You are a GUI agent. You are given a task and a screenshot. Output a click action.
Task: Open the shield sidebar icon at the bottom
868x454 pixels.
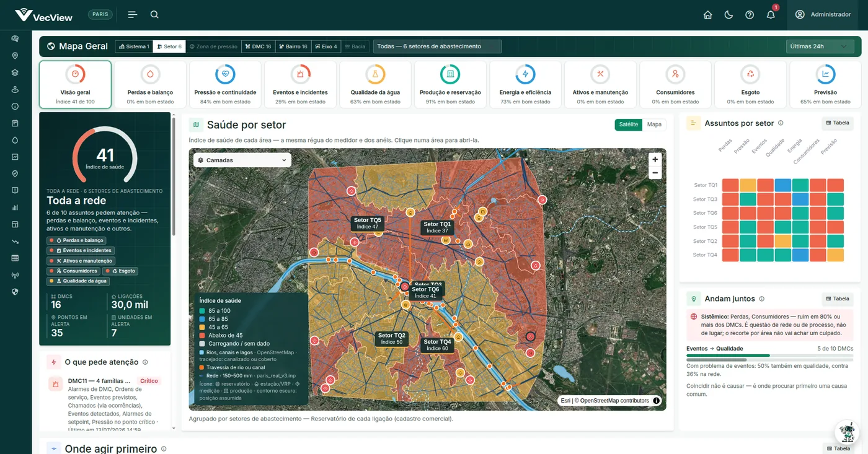pos(15,292)
